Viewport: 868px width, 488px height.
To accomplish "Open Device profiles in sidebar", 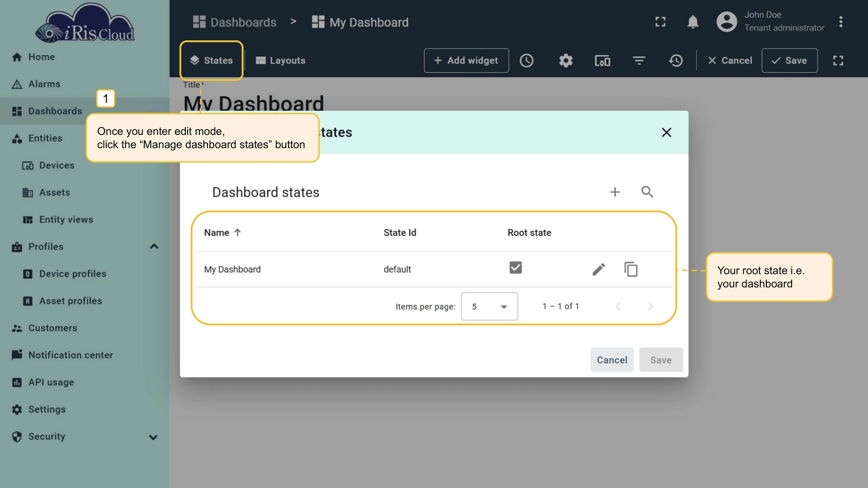I will [85, 274].
